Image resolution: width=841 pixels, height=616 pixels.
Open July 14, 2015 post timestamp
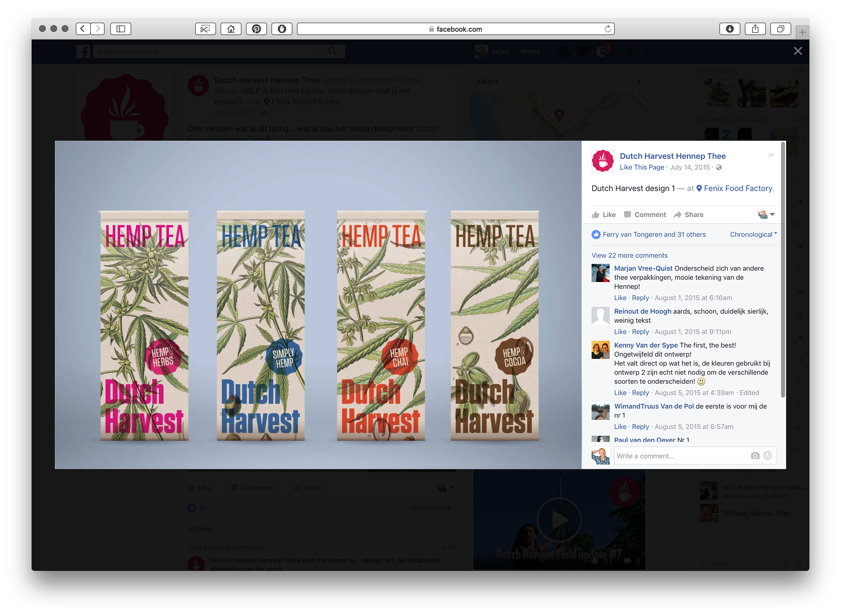point(689,167)
